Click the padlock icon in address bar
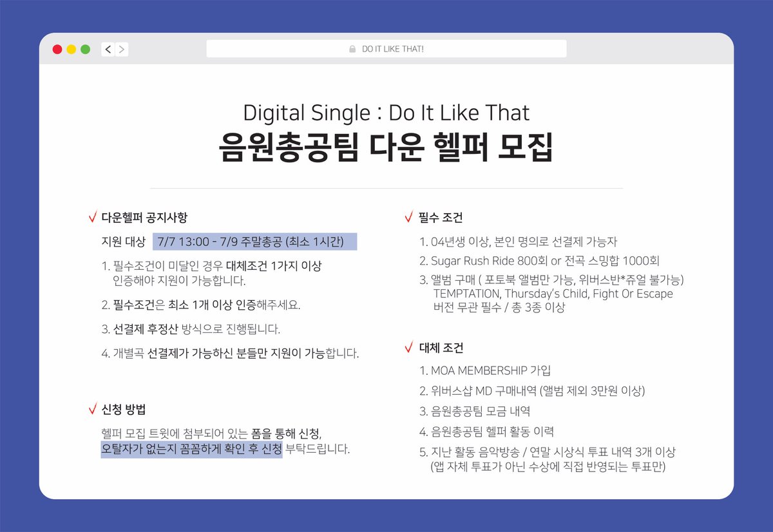 (x=352, y=49)
